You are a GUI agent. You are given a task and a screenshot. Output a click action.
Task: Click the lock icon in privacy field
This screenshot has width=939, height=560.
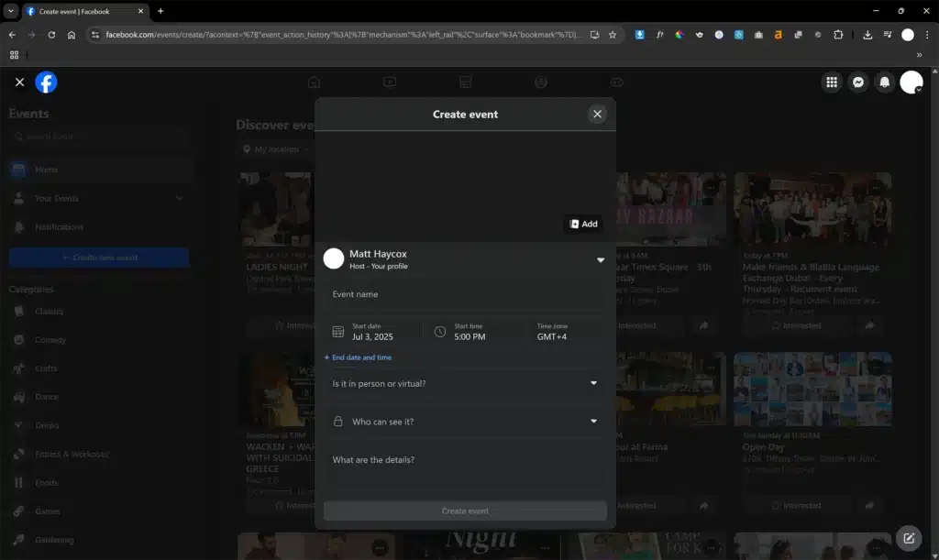tap(338, 422)
